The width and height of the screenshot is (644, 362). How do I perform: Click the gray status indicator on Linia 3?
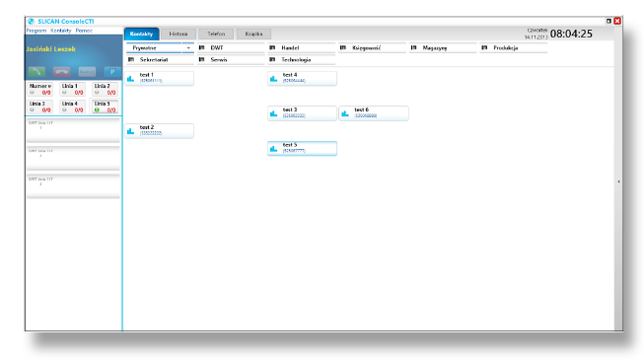(32, 110)
